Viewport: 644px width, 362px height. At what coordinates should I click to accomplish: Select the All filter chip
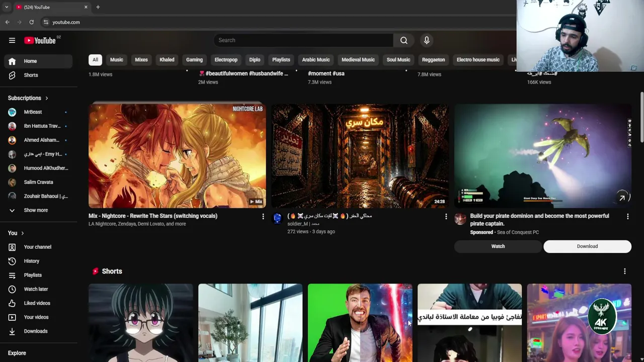coord(95,60)
